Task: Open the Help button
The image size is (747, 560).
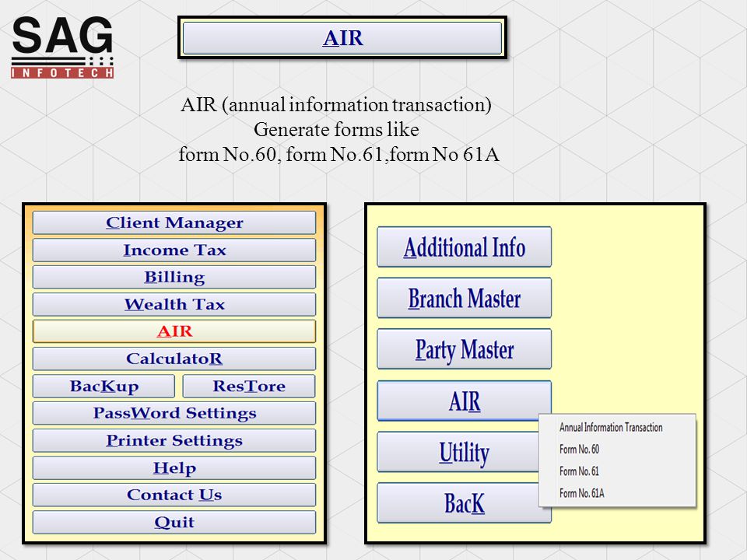Action: [x=174, y=468]
